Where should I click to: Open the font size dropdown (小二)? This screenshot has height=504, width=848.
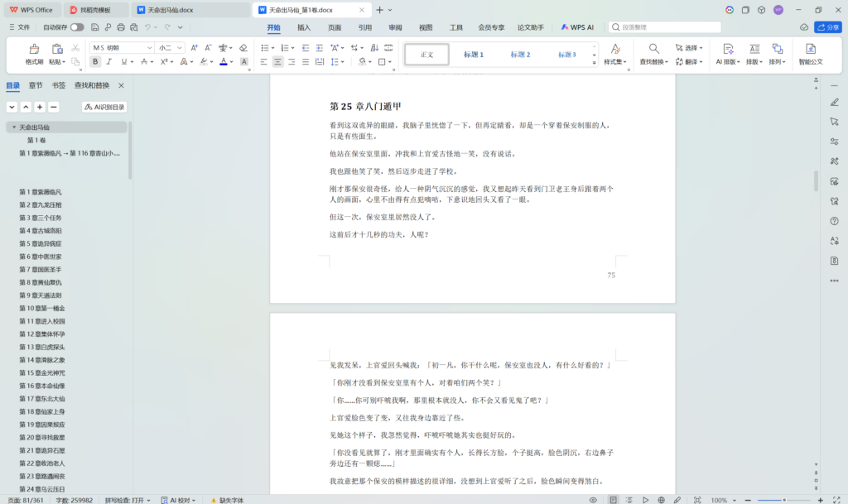click(171, 48)
